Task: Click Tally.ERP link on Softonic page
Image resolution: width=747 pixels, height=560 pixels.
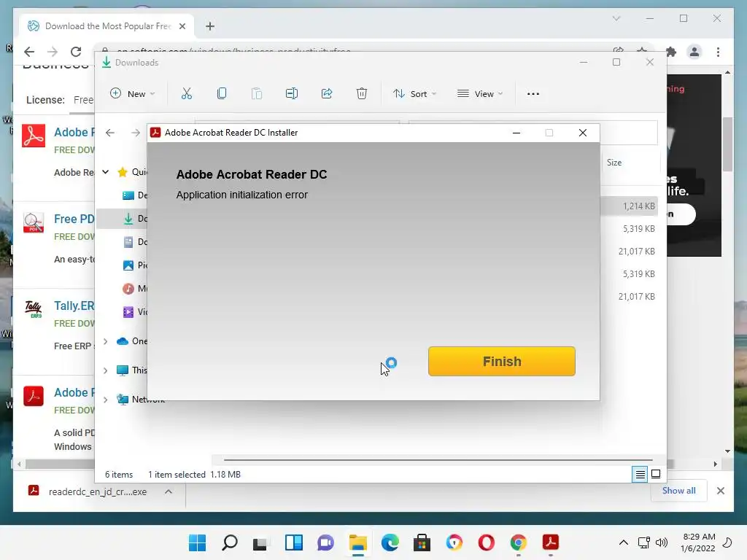Action: tap(74, 306)
